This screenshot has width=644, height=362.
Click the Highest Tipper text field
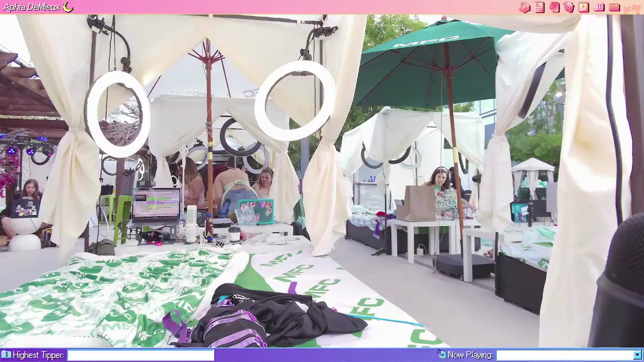tap(141, 355)
